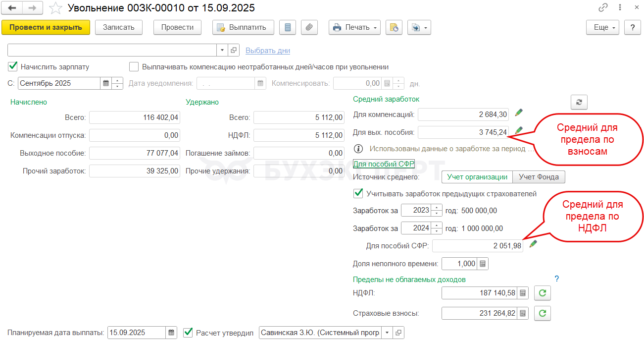The image size is (644, 342).
Task: Expand the top empty dropdown field
Action: (222, 50)
